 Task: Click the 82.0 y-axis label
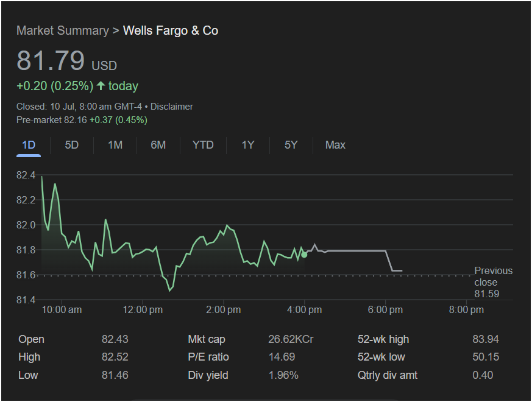tap(26, 225)
